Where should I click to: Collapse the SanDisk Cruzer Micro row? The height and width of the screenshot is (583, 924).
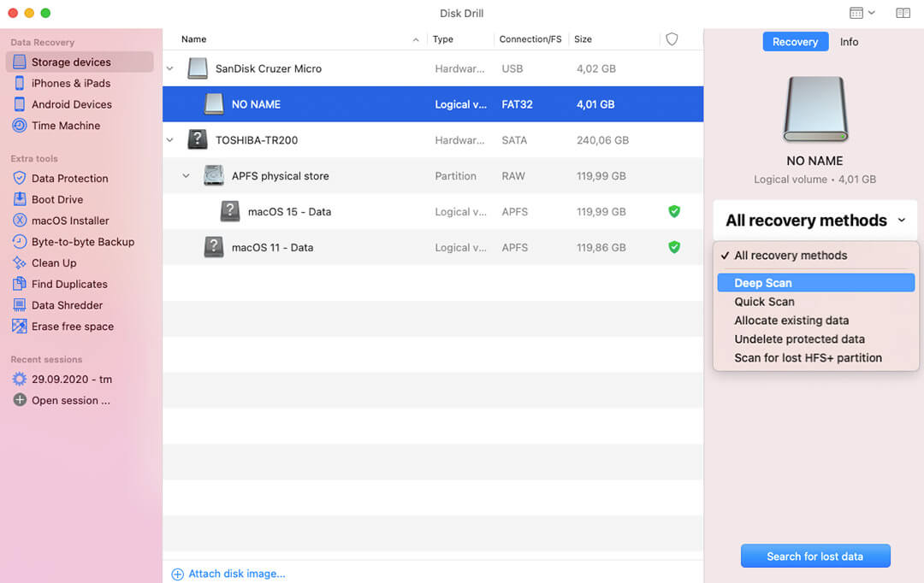coord(169,69)
